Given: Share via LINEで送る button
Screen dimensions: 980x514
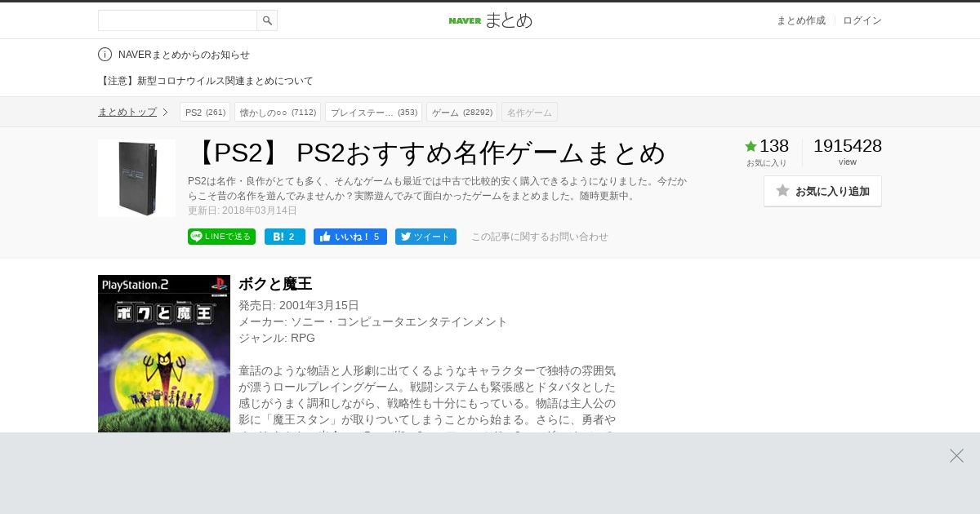Looking at the screenshot, I should (x=221, y=237).
